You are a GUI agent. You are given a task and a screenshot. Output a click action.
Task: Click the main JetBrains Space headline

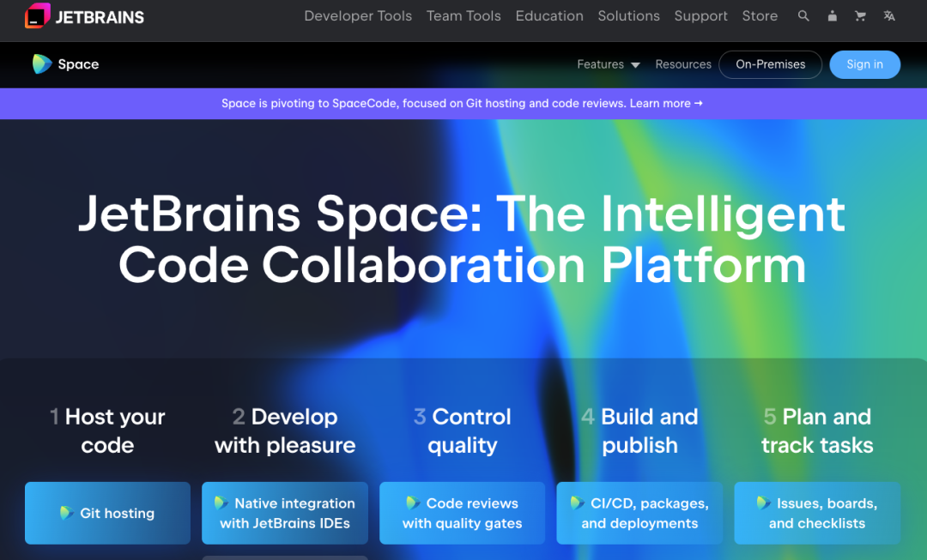point(463,239)
